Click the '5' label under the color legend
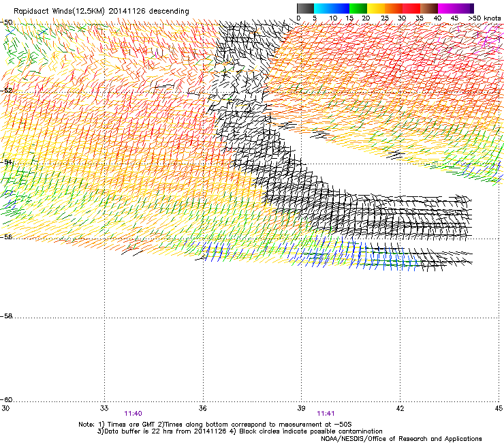Image resolution: width=504 pixels, height=443 pixels. tap(315, 18)
